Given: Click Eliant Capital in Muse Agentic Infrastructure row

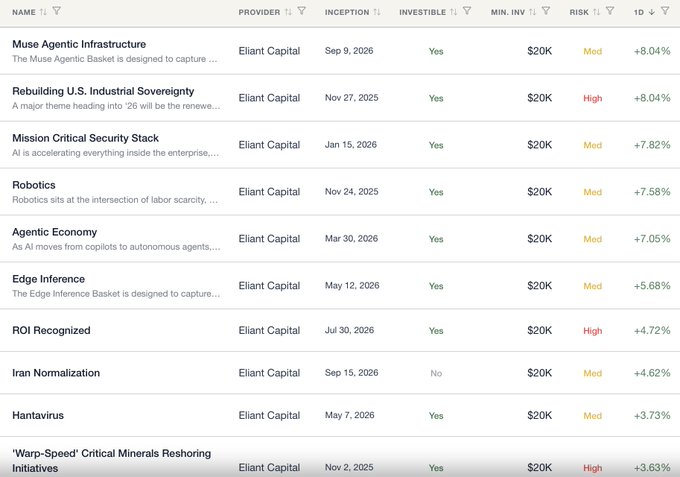Looking at the screenshot, I should [x=269, y=51].
